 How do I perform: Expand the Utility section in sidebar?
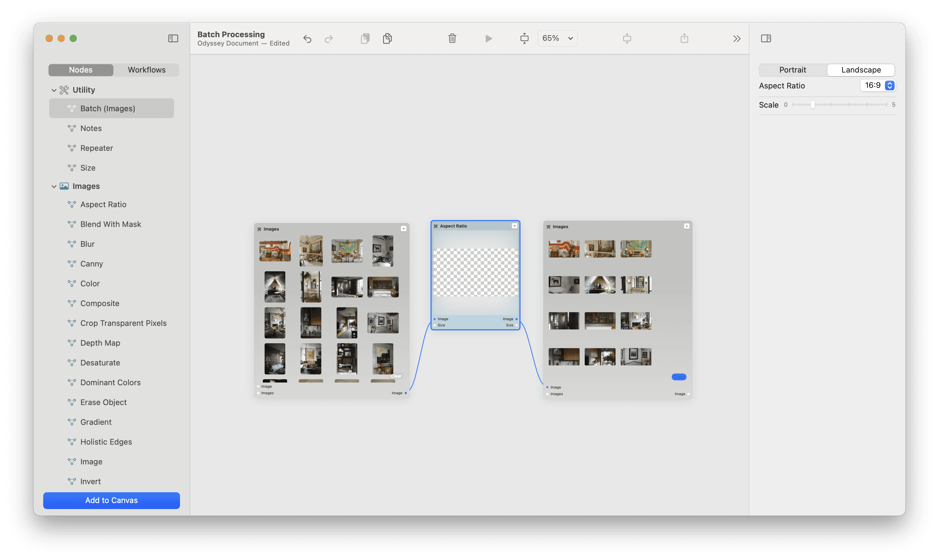point(53,89)
